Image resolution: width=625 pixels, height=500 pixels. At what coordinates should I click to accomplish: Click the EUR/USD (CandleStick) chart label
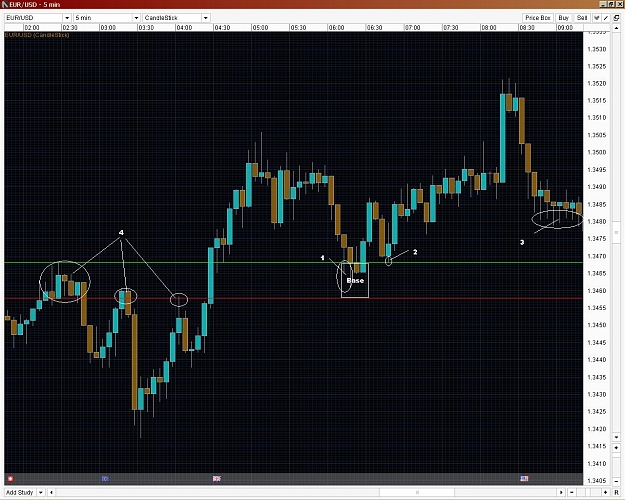coord(37,35)
